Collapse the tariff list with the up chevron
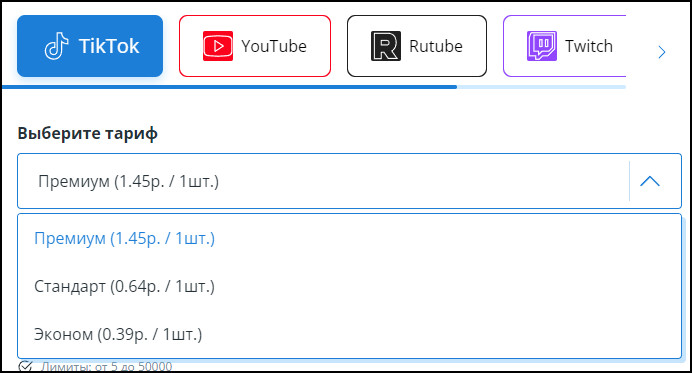The width and height of the screenshot is (692, 373). coord(650,181)
